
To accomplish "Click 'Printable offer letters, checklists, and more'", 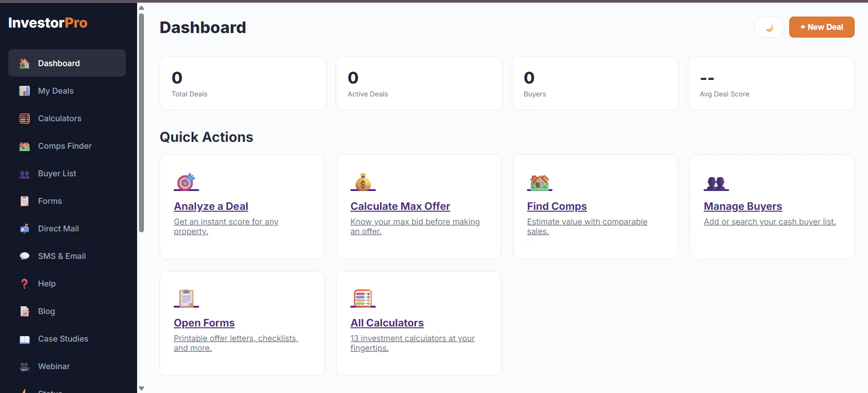I will pos(236,343).
